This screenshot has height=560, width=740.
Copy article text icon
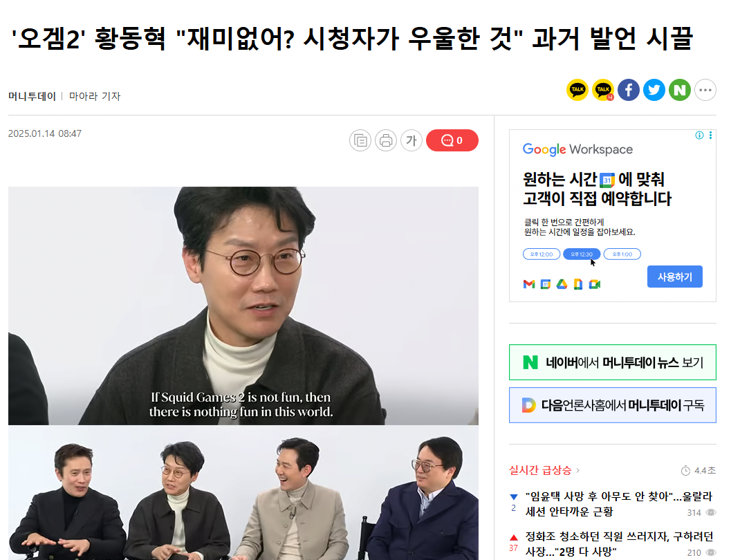pos(360,140)
